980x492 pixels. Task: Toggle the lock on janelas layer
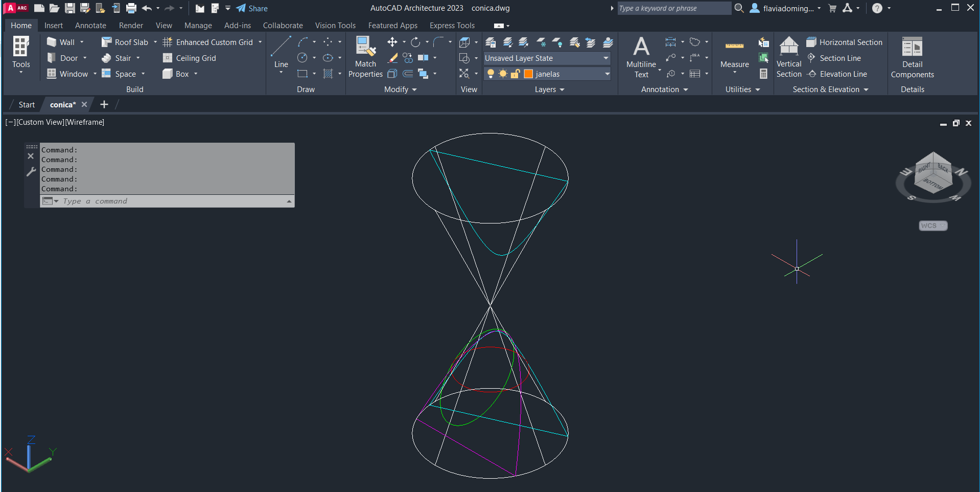[x=515, y=74]
